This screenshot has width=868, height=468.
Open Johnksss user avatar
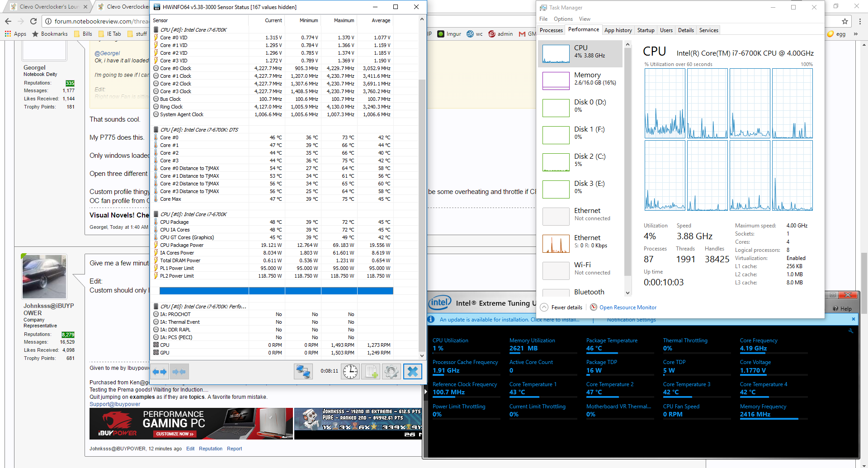click(x=44, y=277)
